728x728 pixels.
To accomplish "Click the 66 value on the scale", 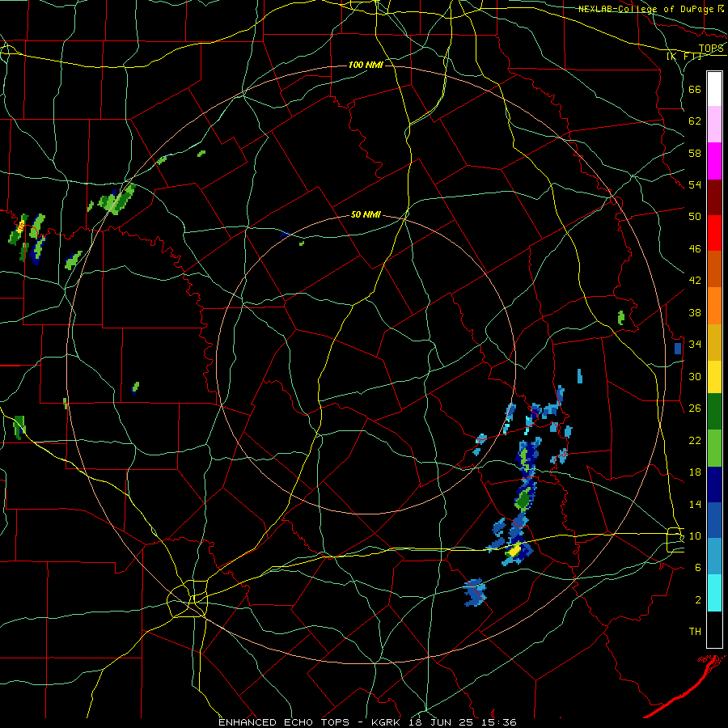I will tap(695, 89).
